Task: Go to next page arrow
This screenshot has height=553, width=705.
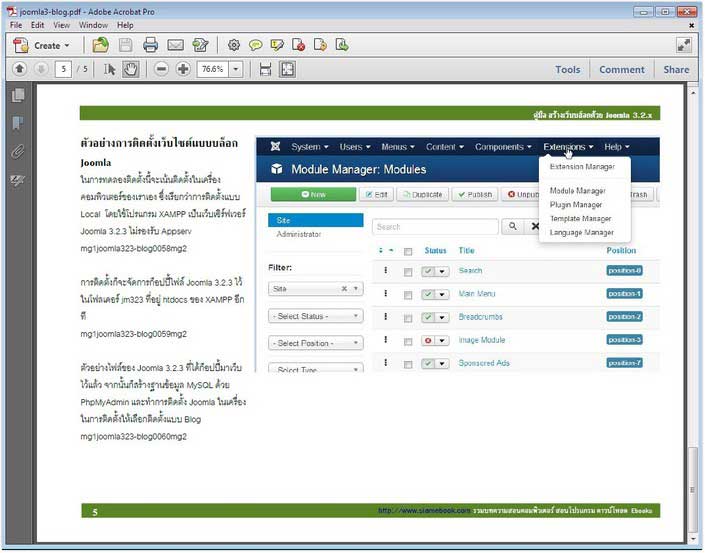Action: [x=41, y=69]
